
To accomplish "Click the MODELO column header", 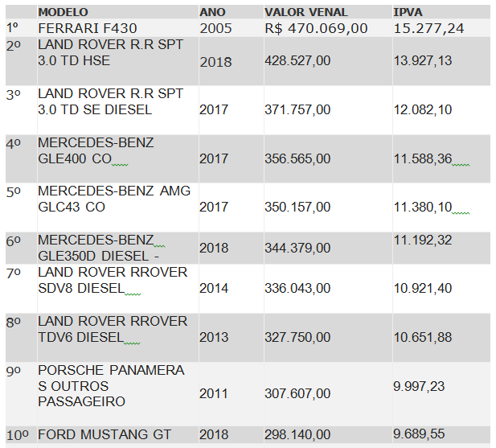I will (63, 13).
